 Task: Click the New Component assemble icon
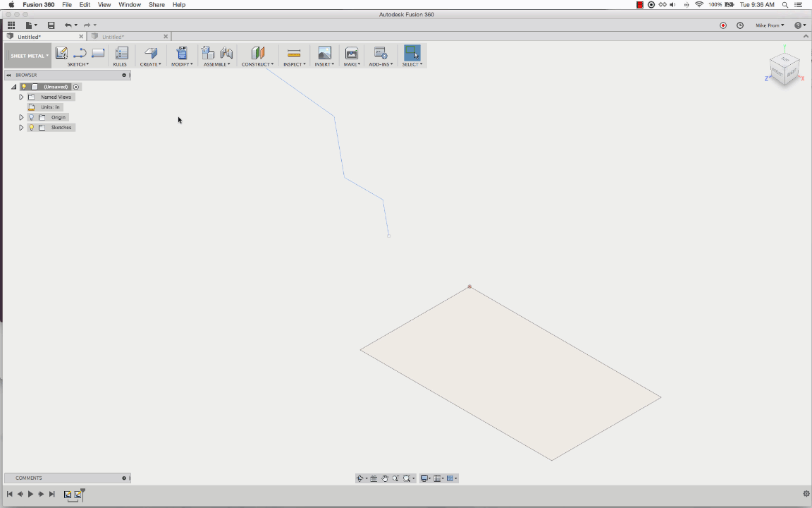tap(208, 53)
